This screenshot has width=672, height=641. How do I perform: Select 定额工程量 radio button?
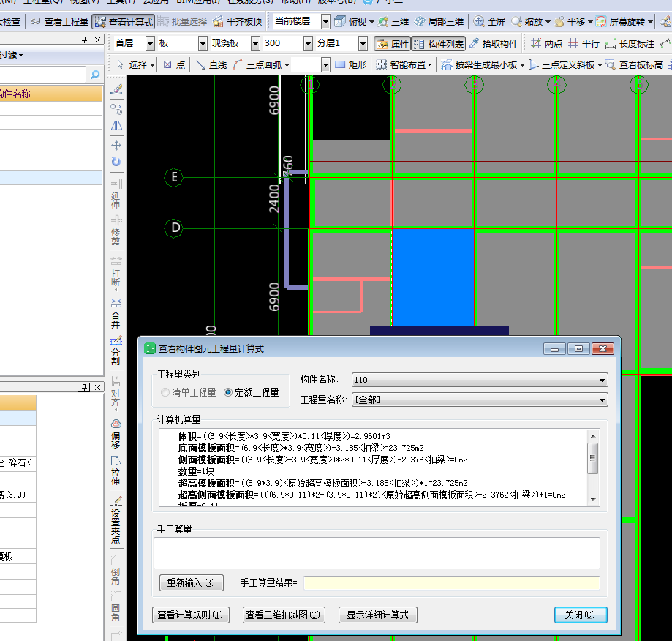click(252, 392)
